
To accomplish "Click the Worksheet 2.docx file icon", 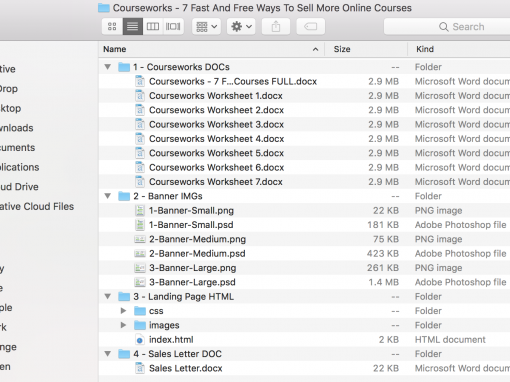I will click(x=140, y=110).
